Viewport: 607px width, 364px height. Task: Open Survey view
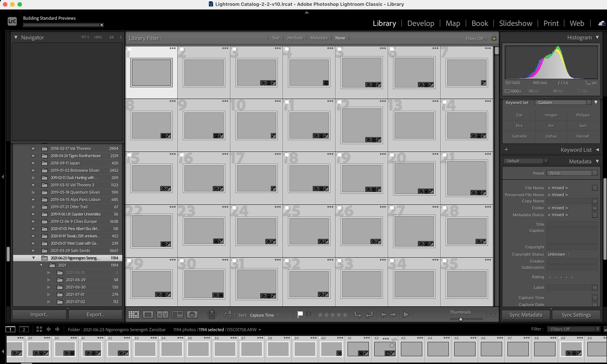click(177, 315)
